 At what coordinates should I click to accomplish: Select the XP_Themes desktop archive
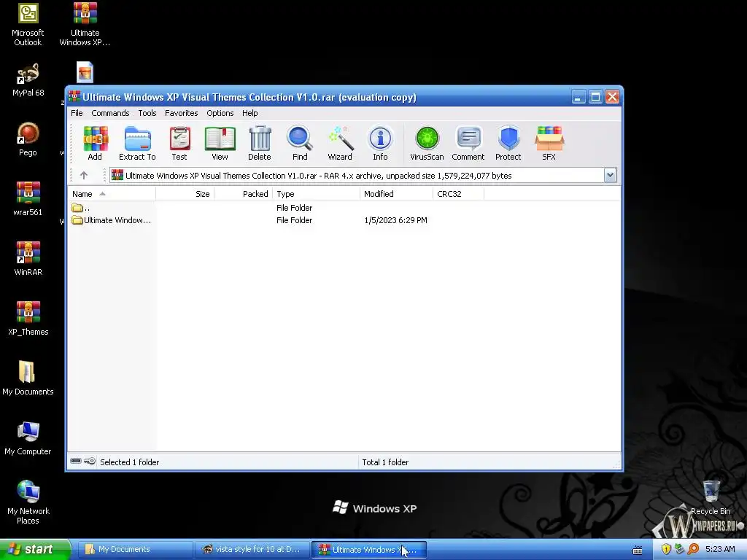coord(28,319)
